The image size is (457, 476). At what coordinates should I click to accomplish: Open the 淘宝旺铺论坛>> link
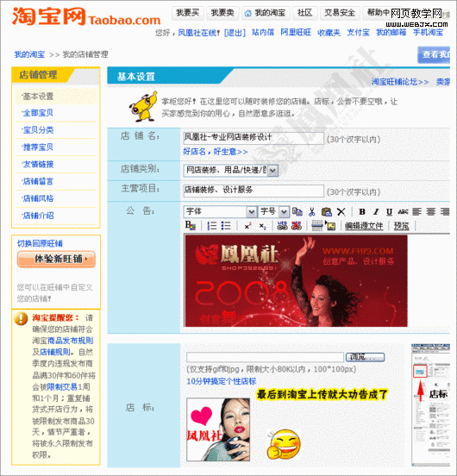pyautogui.click(x=400, y=82)
